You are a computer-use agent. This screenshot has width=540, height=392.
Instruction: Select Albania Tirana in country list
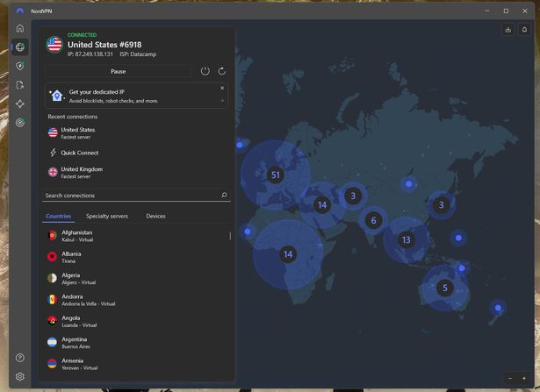[136, 257]
